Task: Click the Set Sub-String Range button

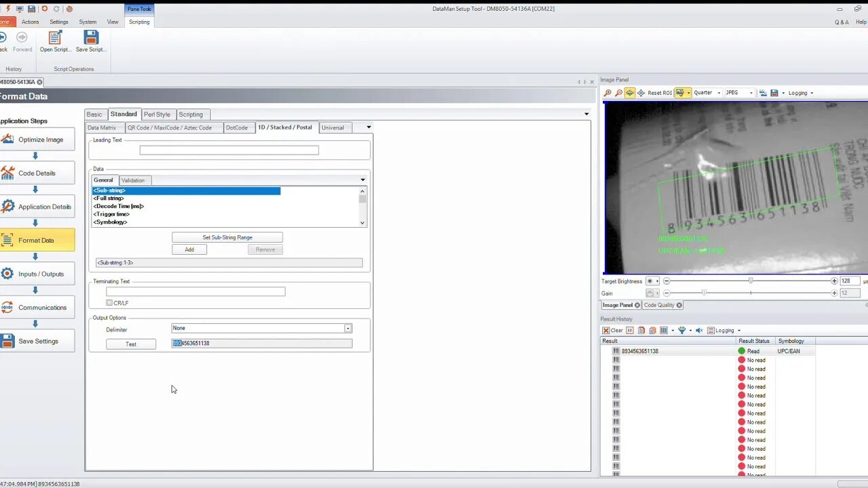Action: 227,237
